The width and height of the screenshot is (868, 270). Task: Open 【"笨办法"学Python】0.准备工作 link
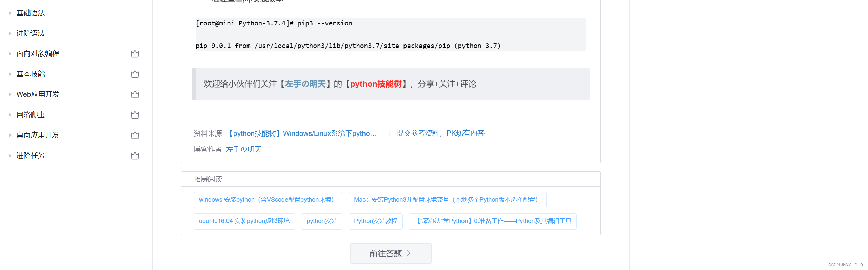pos(493,221)
